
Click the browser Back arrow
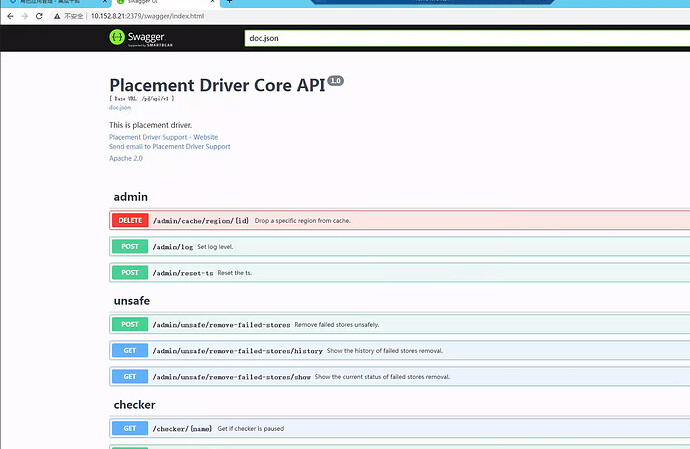click(11, 16)
